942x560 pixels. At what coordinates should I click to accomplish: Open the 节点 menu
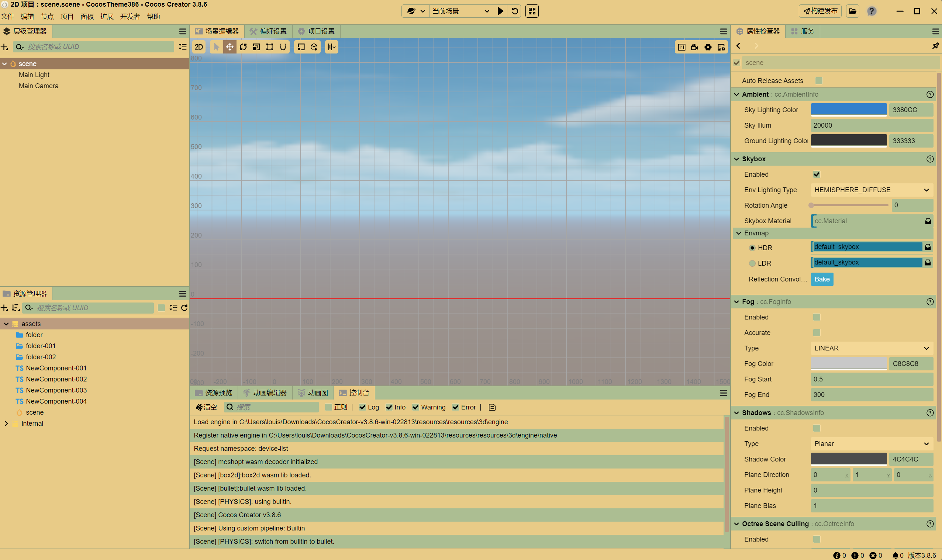(x=47, y=16)
